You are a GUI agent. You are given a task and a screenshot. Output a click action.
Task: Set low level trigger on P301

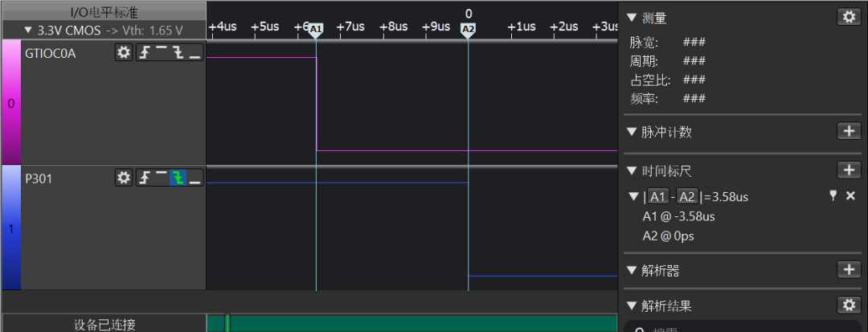click(194, 178)
